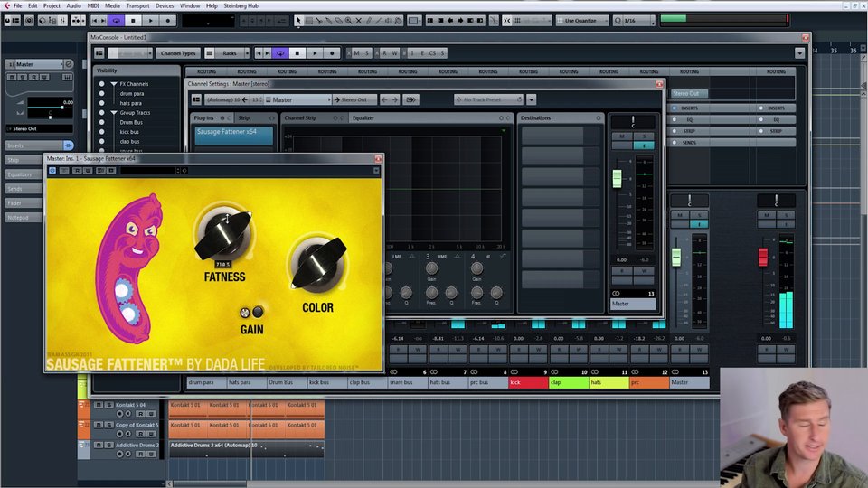This screenshot has height=488, width=868.
Task: Click the plugin GAIN knob
Action: click(258, 312)
